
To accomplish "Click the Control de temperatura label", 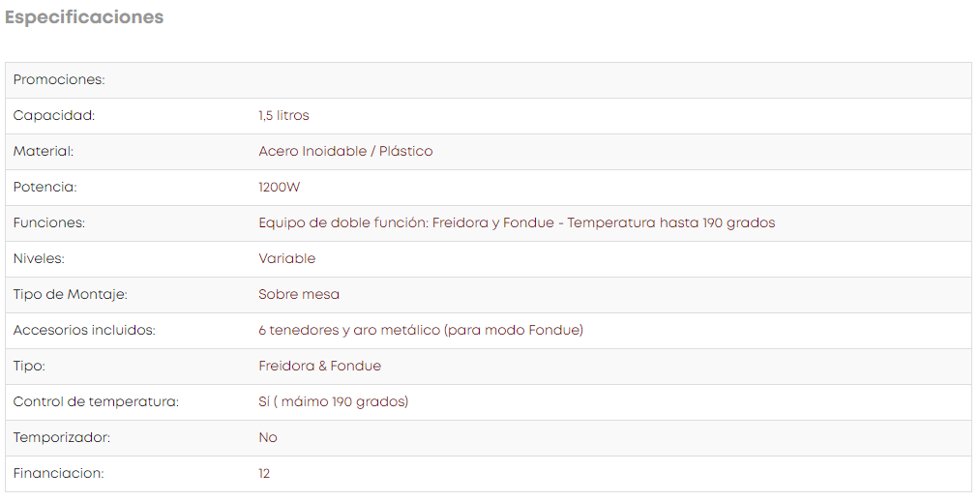I will tap(96, 401).
